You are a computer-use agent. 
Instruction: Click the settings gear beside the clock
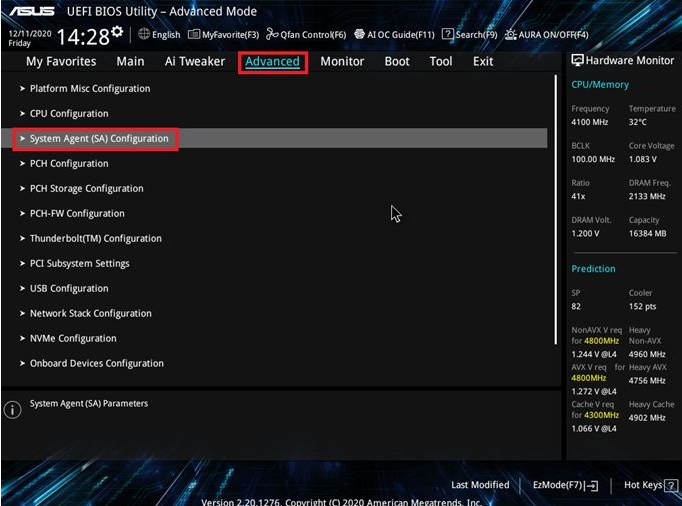point(117,32)
